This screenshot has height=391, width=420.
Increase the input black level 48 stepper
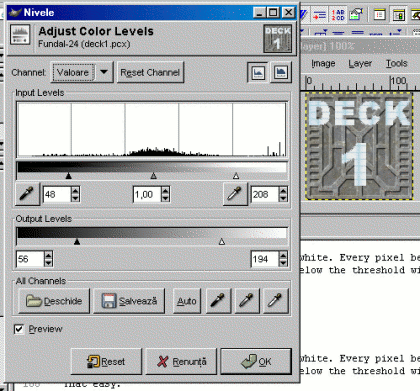75,191
